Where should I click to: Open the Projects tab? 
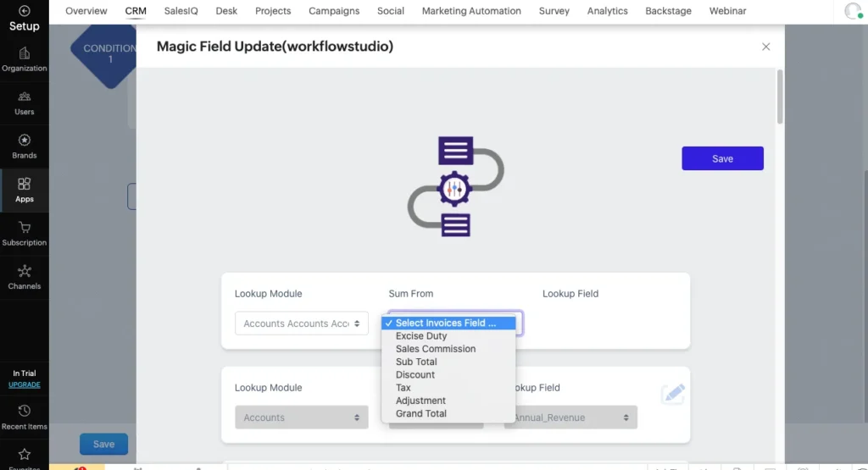(273, 11)
